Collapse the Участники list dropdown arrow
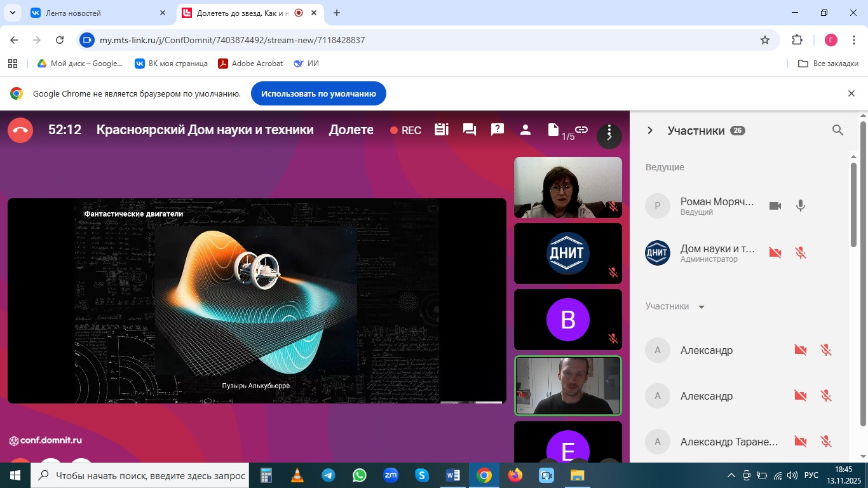 702,307
